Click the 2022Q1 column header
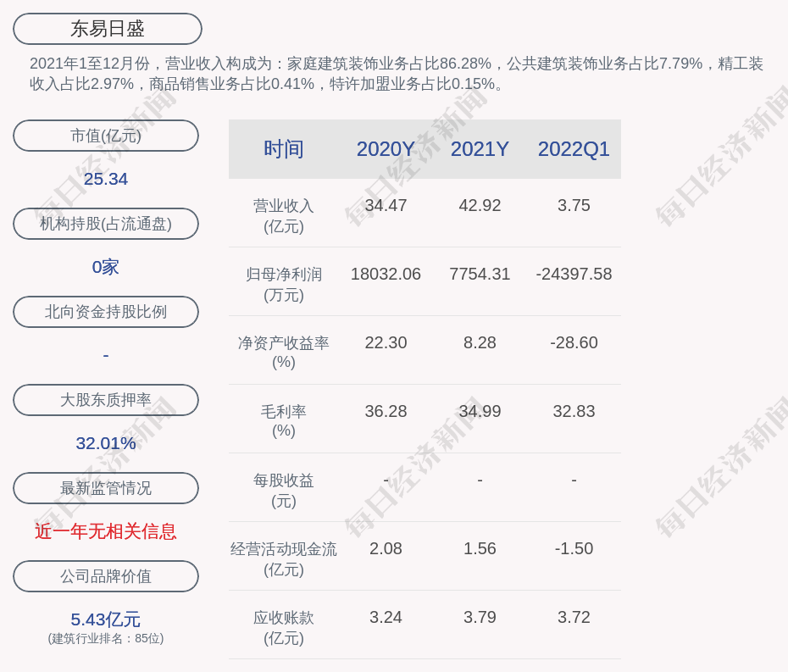This screenshot has width=788, height=672. tap(574, 149)
